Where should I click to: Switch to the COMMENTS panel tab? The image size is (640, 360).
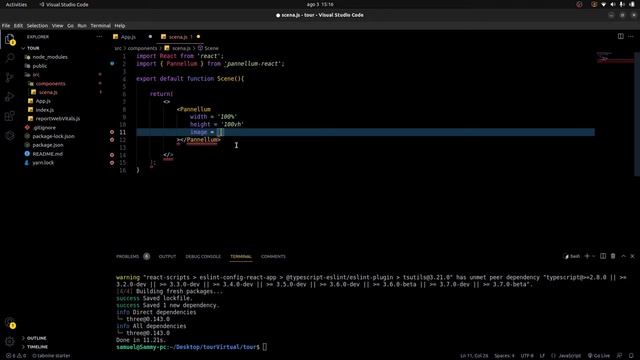pos(273,256)
